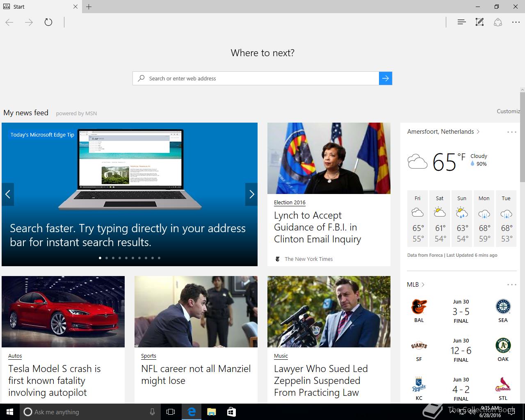525x420 pixels.
Task: Open the Make a Web Note icon
Action: coord(479,22)
